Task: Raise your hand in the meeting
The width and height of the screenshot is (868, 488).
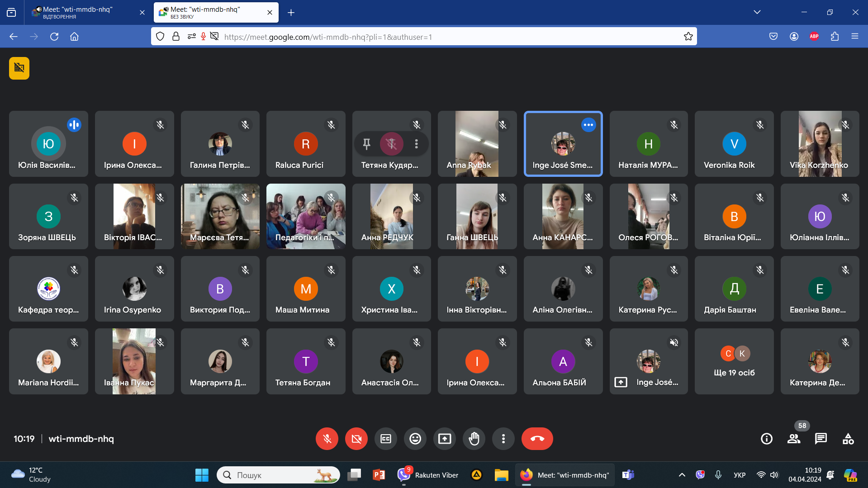Action: 474,439
